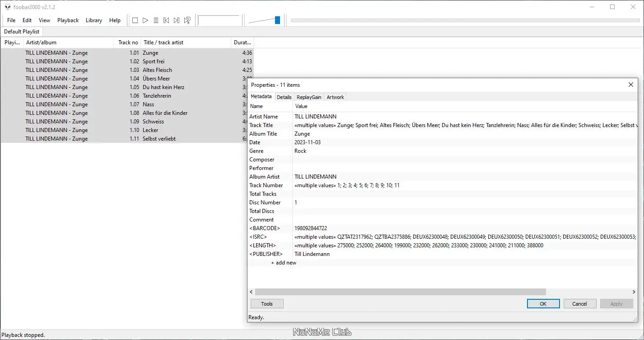Click '+ add new' metadata field
The height and width of the screenshot is (340, 644).
click(284, 263)
